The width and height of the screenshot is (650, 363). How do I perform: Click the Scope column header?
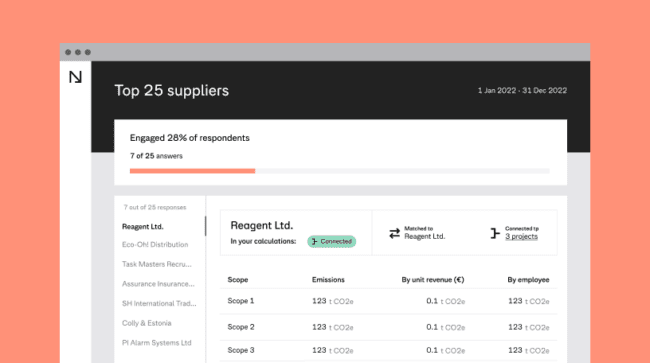click(x=238, y=280)
